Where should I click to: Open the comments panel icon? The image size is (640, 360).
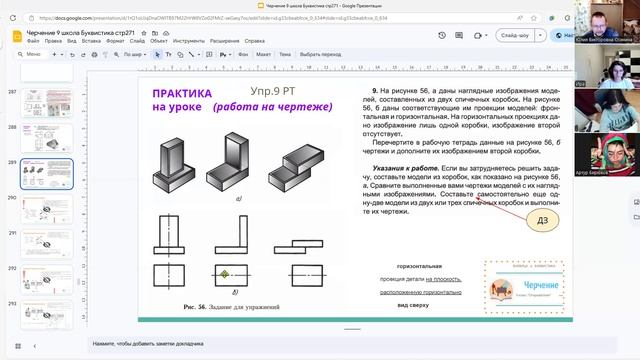tap(459, 36)
